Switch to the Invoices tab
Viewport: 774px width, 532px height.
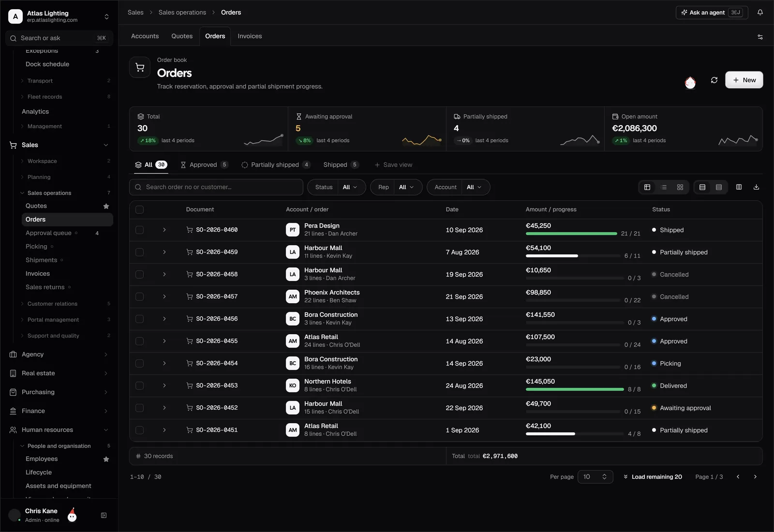click(x=250, y=36)
